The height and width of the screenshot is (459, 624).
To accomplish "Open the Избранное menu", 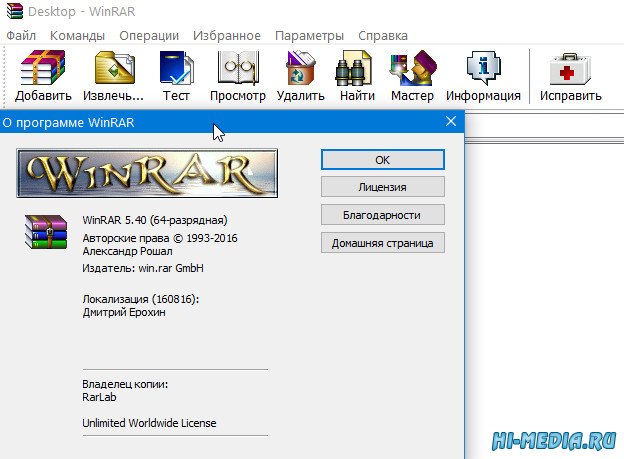I will click(x=227, y=35).
